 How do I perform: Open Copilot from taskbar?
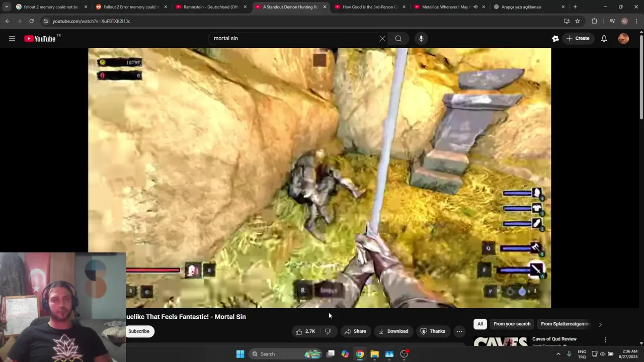345,354
